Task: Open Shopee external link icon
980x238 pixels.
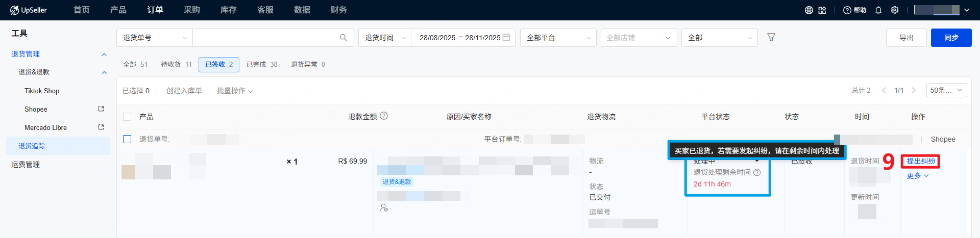Action: (x=101, y=109)
